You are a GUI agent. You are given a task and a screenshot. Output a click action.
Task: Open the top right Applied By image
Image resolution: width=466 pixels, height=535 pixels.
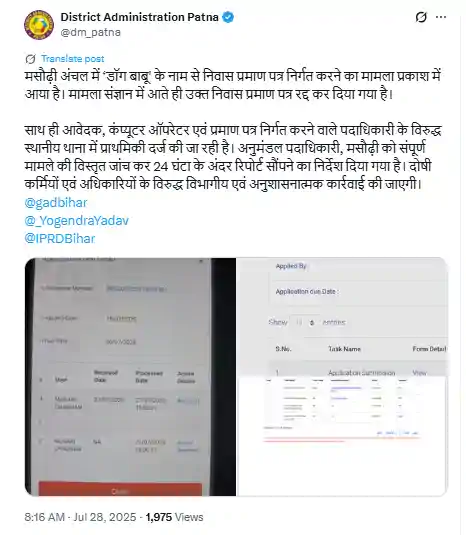[x=342, y=317]
